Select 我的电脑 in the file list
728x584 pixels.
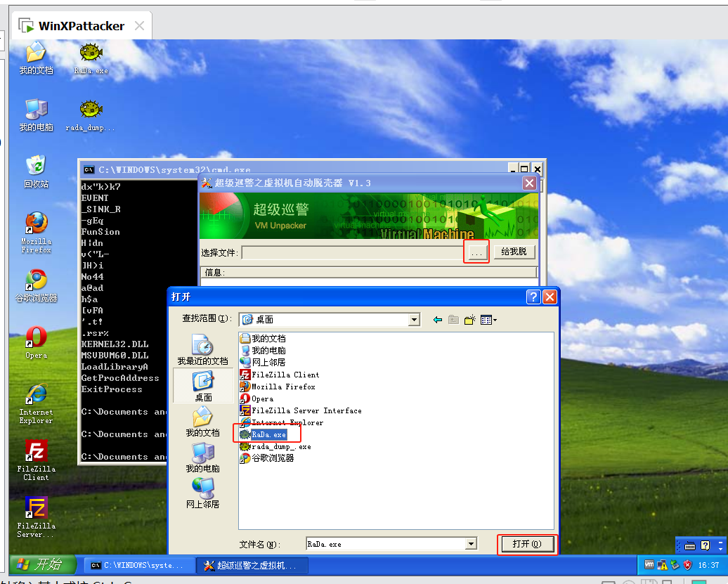[x=263, y=351]
